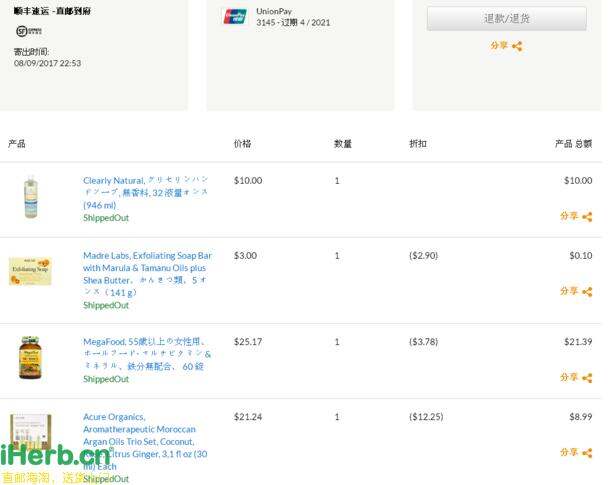Screen dimensions: 609x485
Task: Open Madre Labs Exfoliating Soap Bar link
Action: click(x=147, y=274)
